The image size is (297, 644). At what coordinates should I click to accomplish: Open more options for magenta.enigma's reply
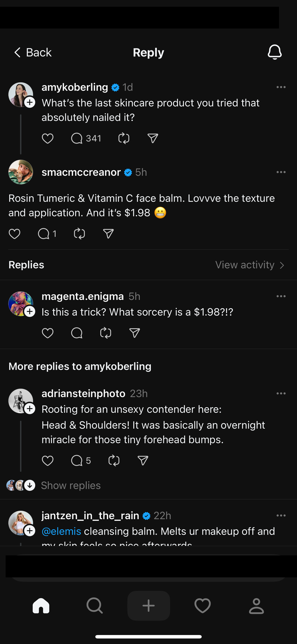click(x=281, y=296)
